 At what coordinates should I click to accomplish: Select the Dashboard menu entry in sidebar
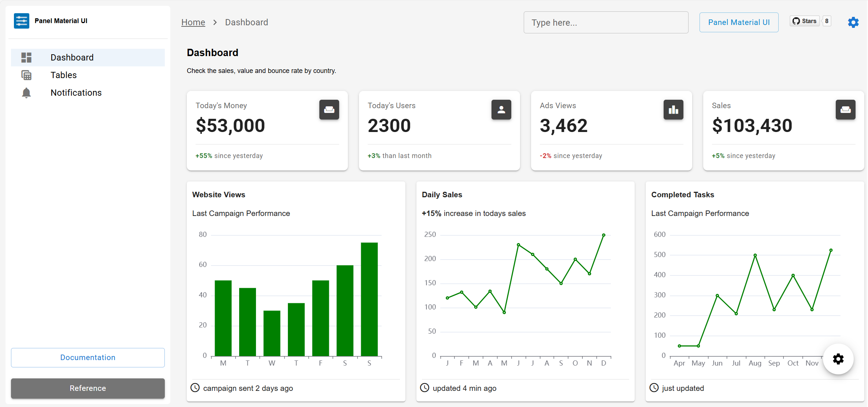[x=72, y=57]
